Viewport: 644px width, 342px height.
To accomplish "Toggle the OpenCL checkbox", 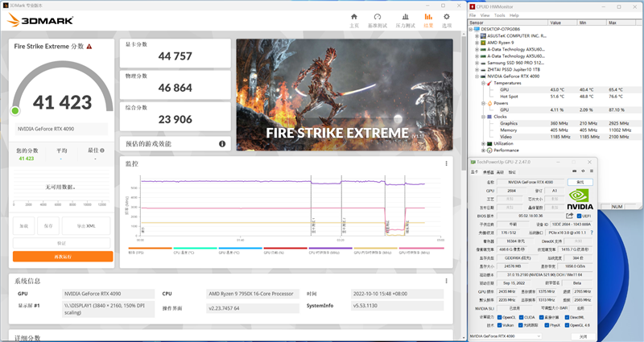I will click(499, 317).
